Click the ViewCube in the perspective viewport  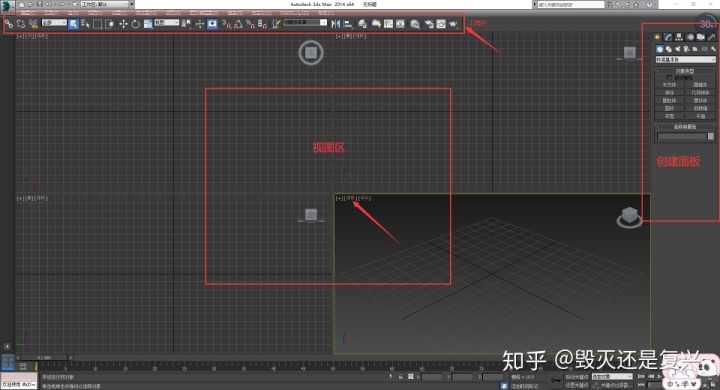pyautogui.click(x=629, y=216)
